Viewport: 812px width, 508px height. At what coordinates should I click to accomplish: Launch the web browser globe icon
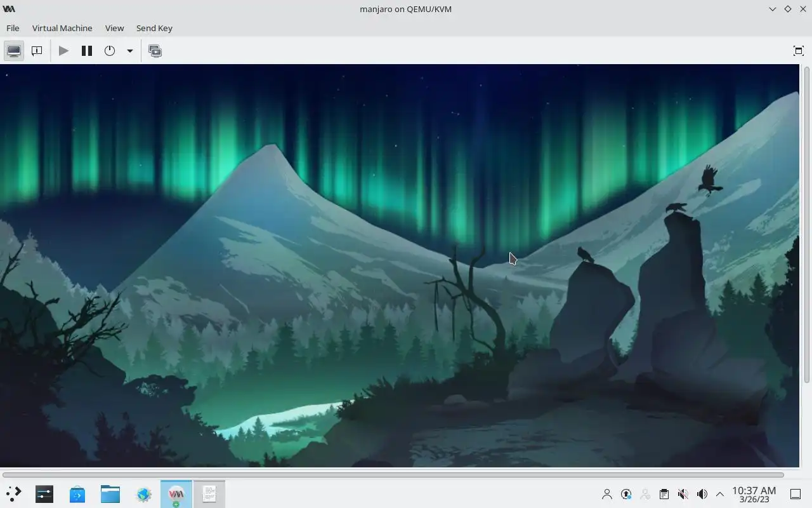143,493
